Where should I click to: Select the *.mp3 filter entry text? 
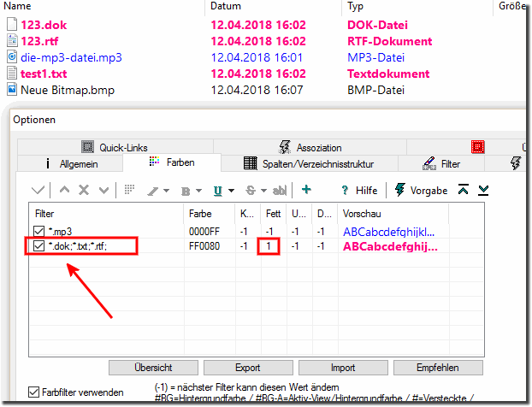[x=60, y=232]
